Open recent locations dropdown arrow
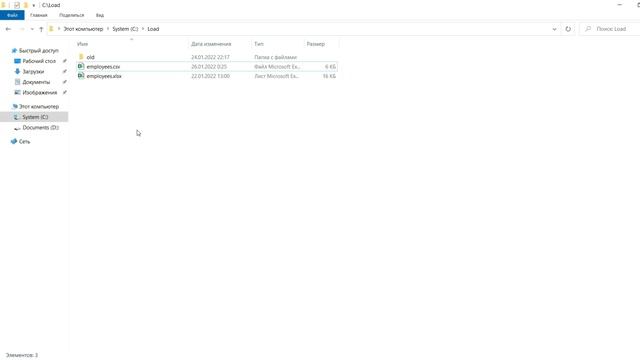Screen dimensions: 640x360 click(32, 29)
